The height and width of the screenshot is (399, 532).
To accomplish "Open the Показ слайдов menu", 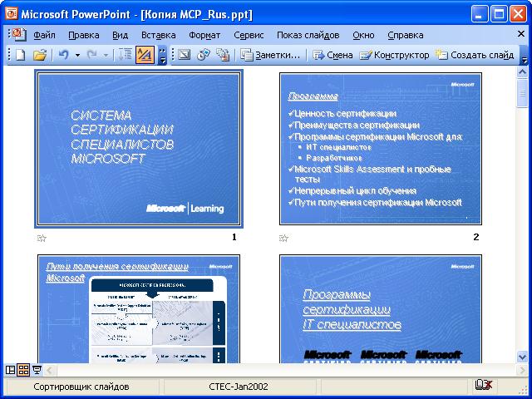I will (308, 35).
